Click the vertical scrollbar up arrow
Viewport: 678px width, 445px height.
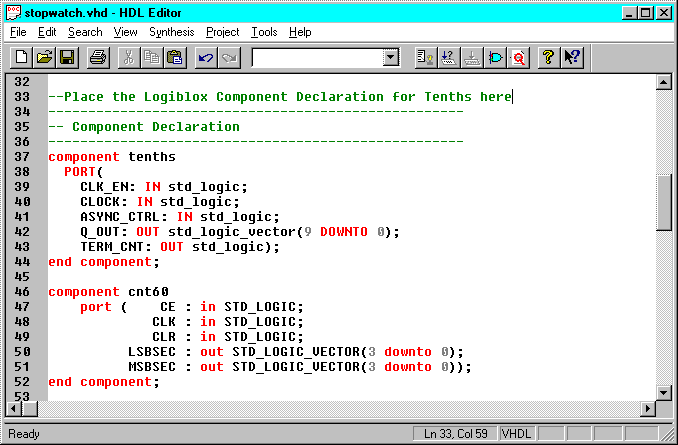pyautogui.click(x=663, y=82)
